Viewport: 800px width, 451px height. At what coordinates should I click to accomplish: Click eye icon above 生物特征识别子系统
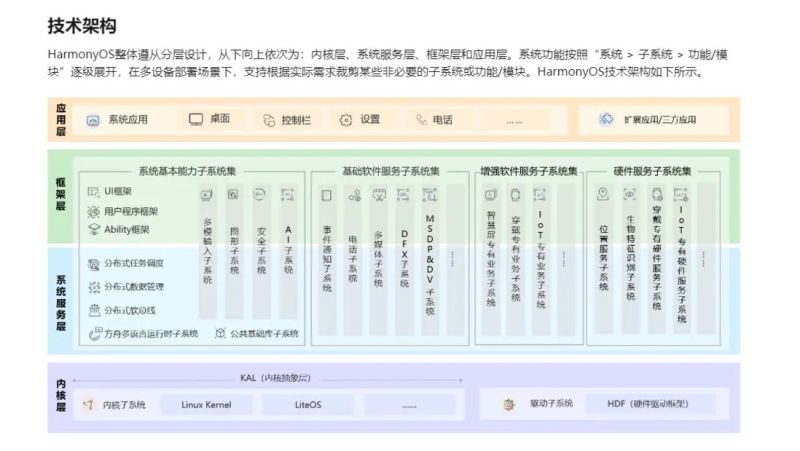point(630,194)
